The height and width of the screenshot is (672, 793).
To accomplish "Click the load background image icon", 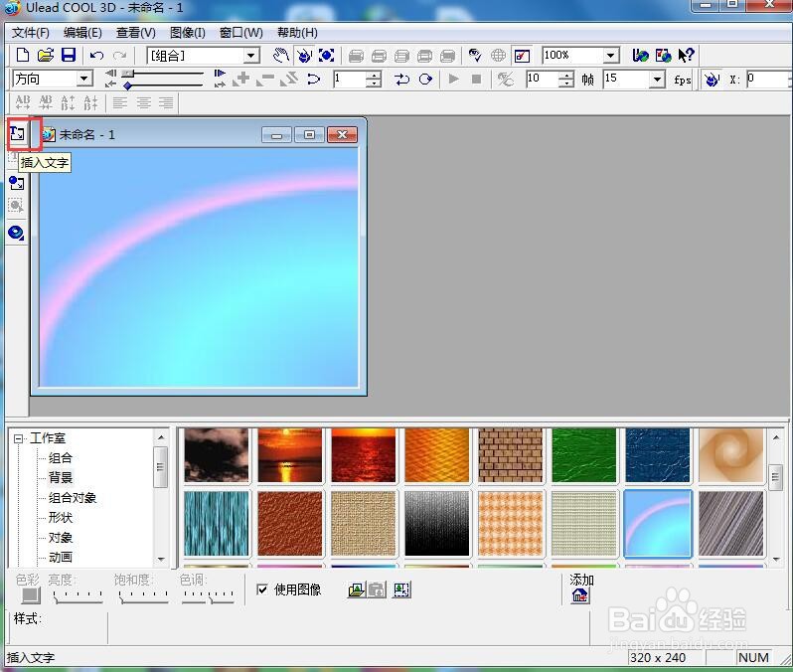I will click(357, 589).
